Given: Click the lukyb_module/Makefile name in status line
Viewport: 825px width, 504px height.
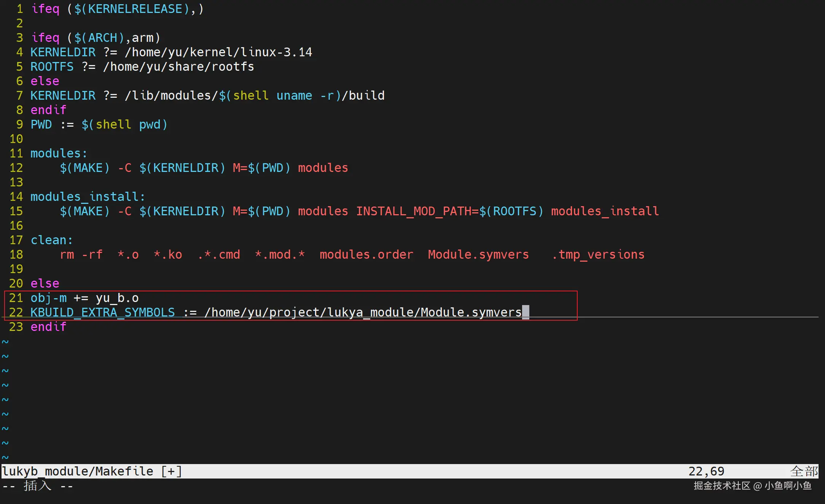Looking at the screenshot, I should point(78,471).
